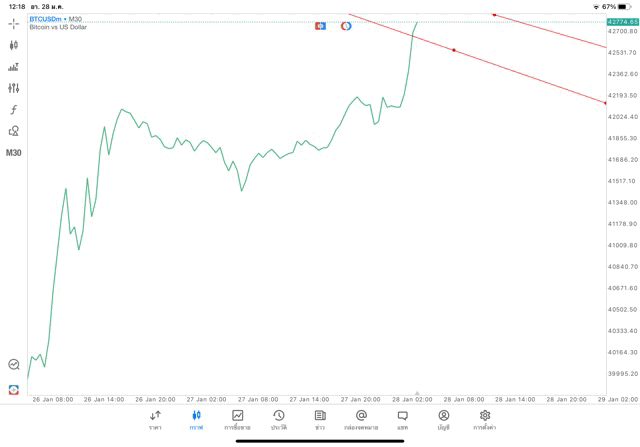Open the drawing objects shapes tool
The width and height of the screenshot is (640, 447).
pos(14,131)
